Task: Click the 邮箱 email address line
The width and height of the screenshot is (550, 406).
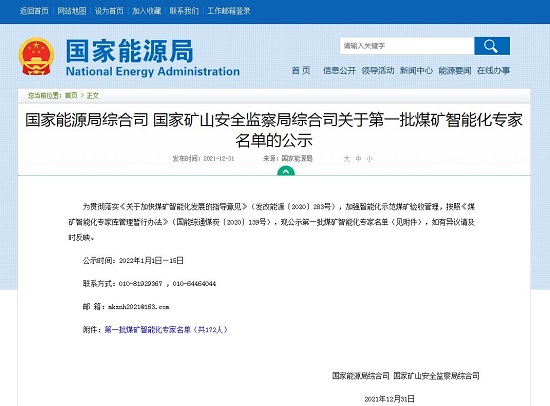Action: pyautogui.click(x=126, y=307)
